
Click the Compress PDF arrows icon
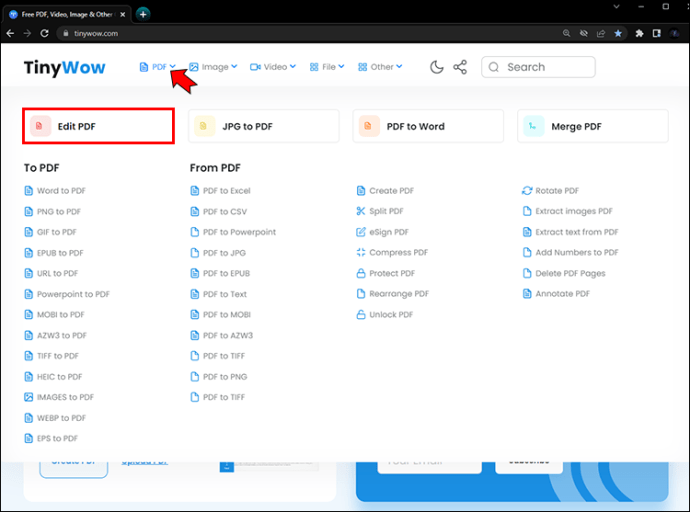point(361,252)
